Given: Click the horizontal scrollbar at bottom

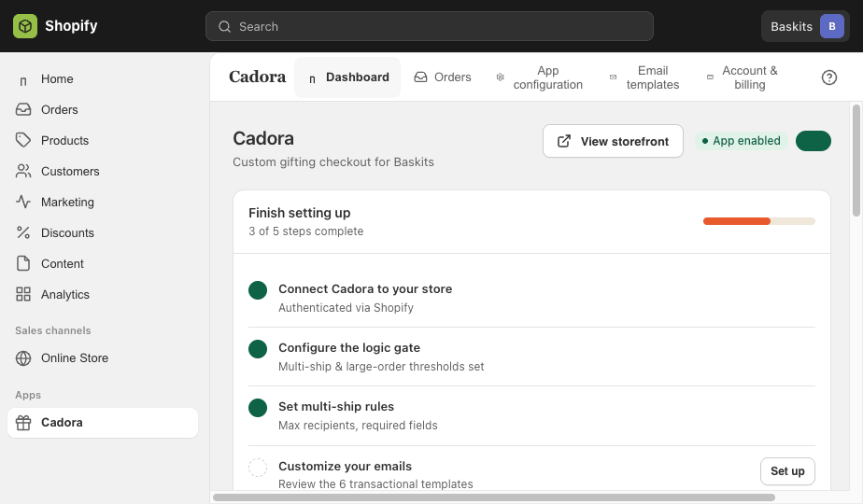Looking at the screenshot, I should 494,497.
